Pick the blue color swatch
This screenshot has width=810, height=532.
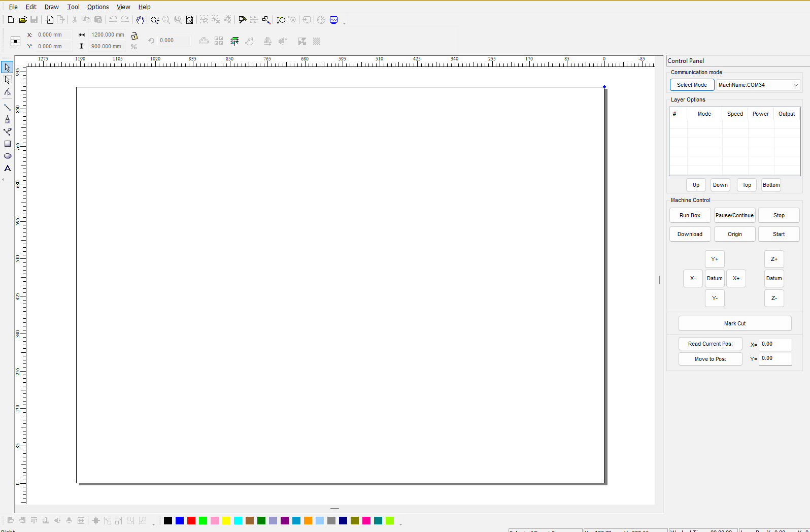pyautogui.click(x=180, y=520)
